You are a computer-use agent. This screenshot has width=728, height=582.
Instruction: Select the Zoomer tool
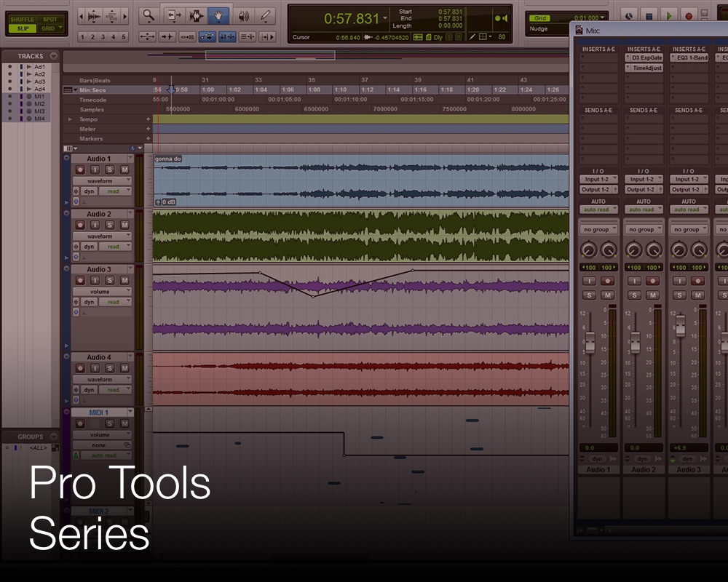pyautogui.click(x=149, y=16)
